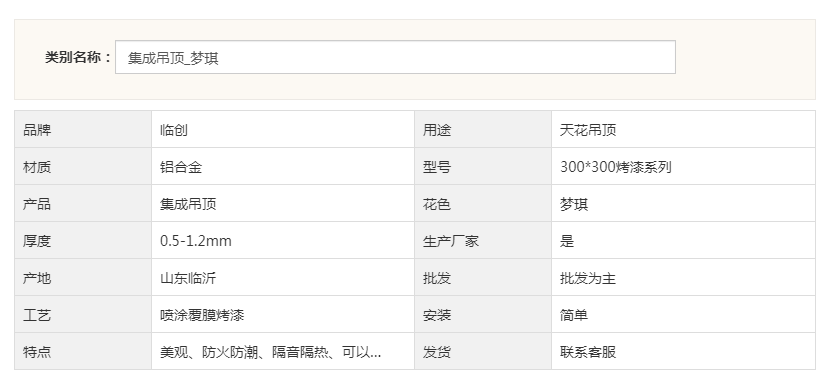831x384 pixels.
Task: Click the 天花吊顶 value cell
Action: coord(683,130)
